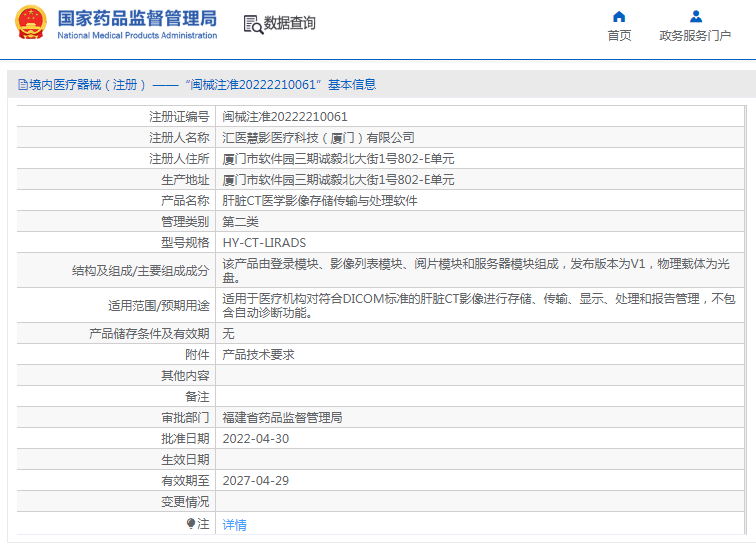Click the 产品技术要求 attachment value
756x544 pixels.
point(258,355)
